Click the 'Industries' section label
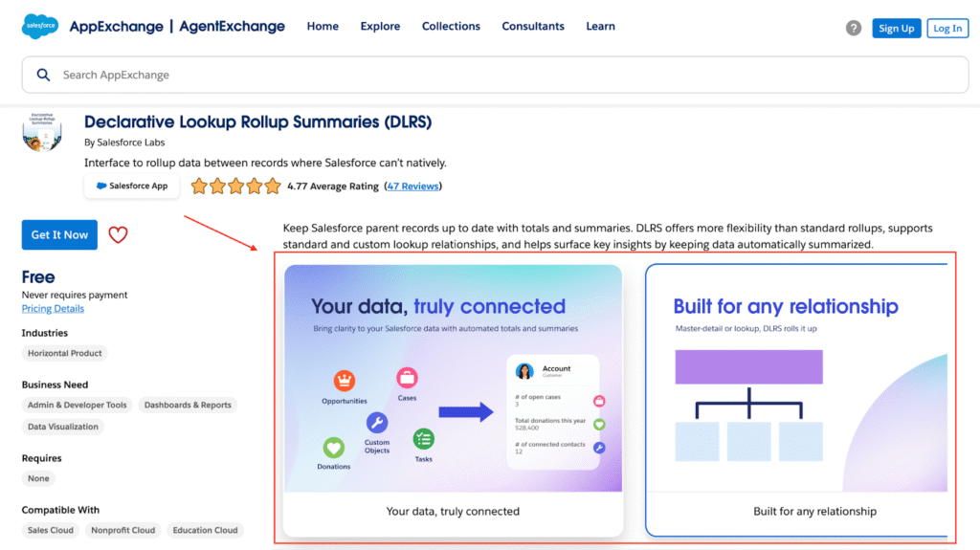Viewport: 980px width, 550px height. tap(45, 333)
